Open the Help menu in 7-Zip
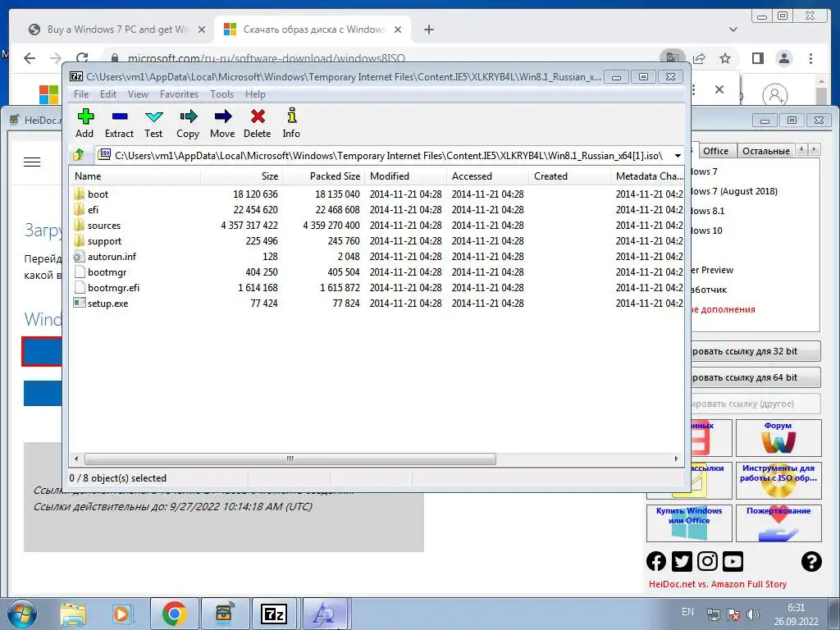Viewport: 840px width, 630px height. click(x=255, y=94)
